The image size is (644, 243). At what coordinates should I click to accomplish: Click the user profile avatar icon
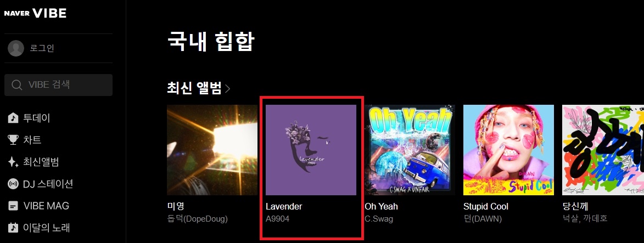[15, 48]
